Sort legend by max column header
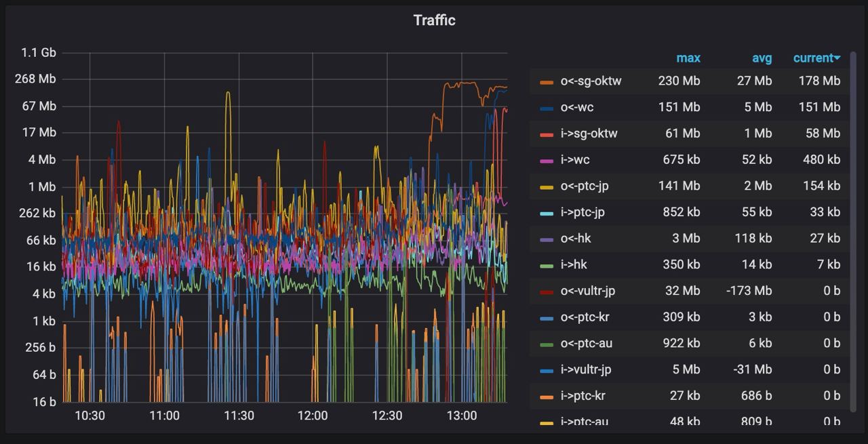The width and height of the screenshot is (868, 444). (x=688, y=58)
